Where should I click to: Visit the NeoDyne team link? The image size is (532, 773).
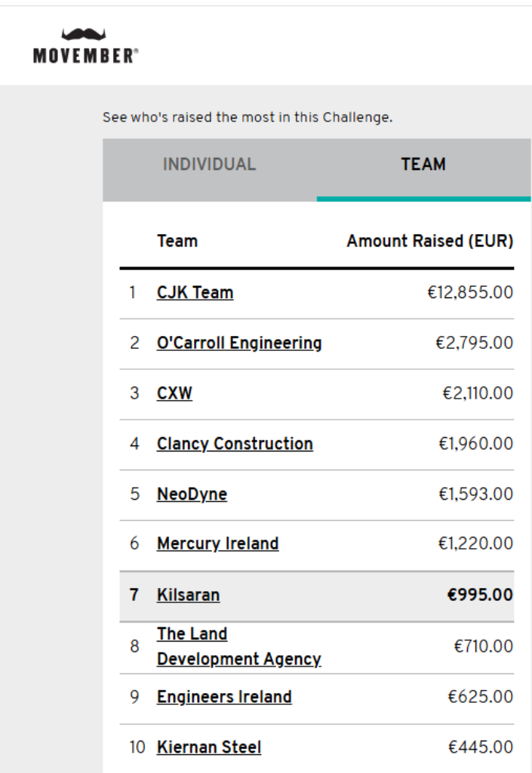pyautogui.click(x=192, y=494)
